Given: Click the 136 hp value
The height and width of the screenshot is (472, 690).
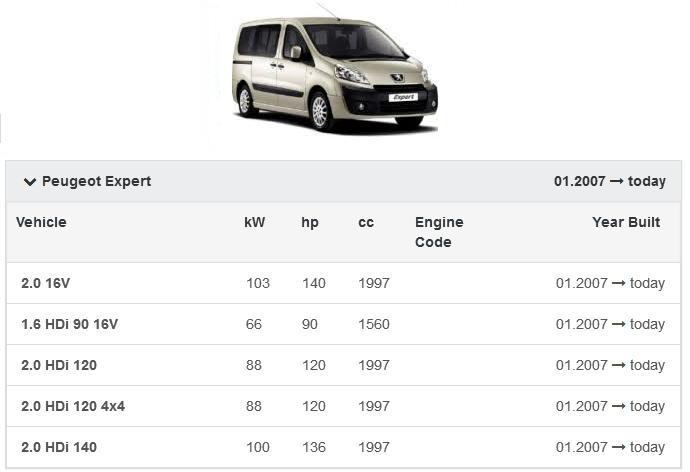Looking at the screenshot, I should [x=314, y=447].
